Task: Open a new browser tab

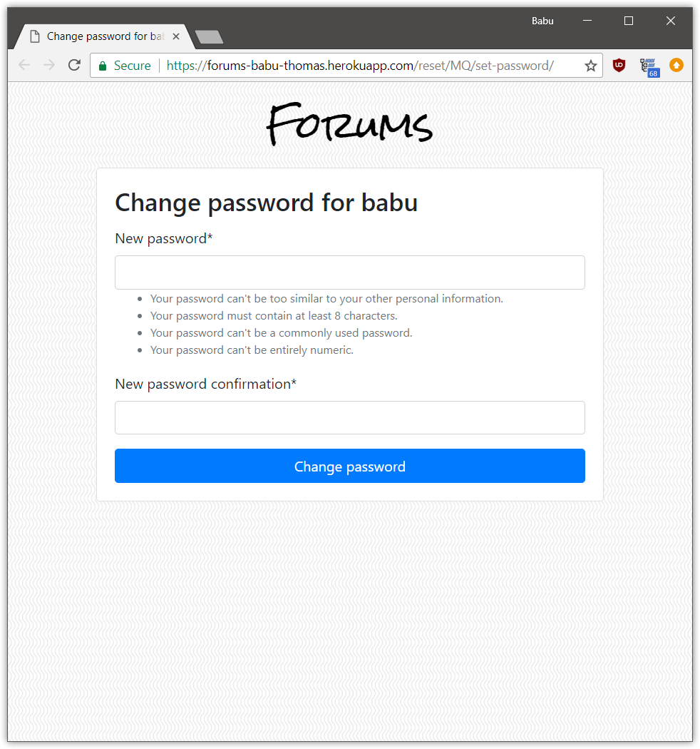Action: 209,37
